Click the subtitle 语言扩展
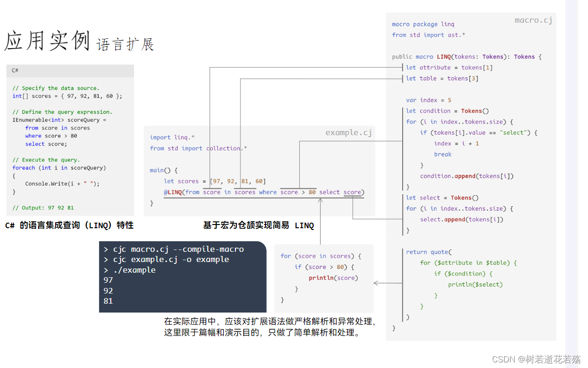 [x=125, y=45]
